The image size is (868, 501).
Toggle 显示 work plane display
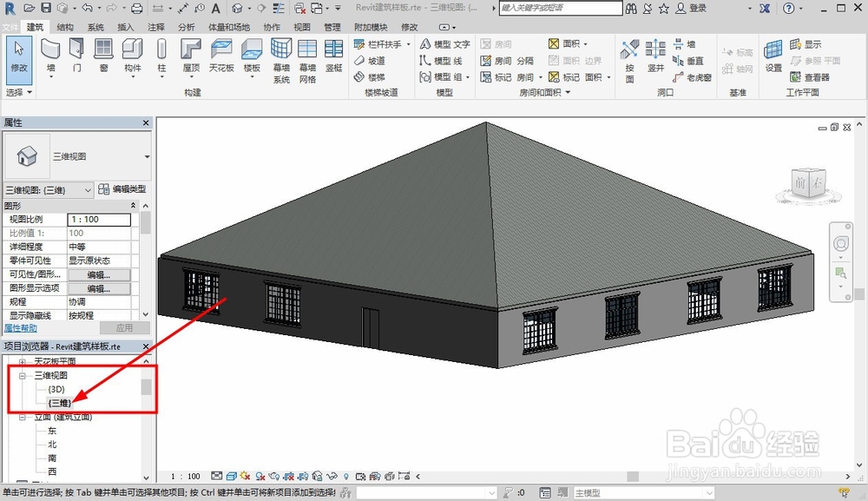pyautogui.click(x=806, y=44)
